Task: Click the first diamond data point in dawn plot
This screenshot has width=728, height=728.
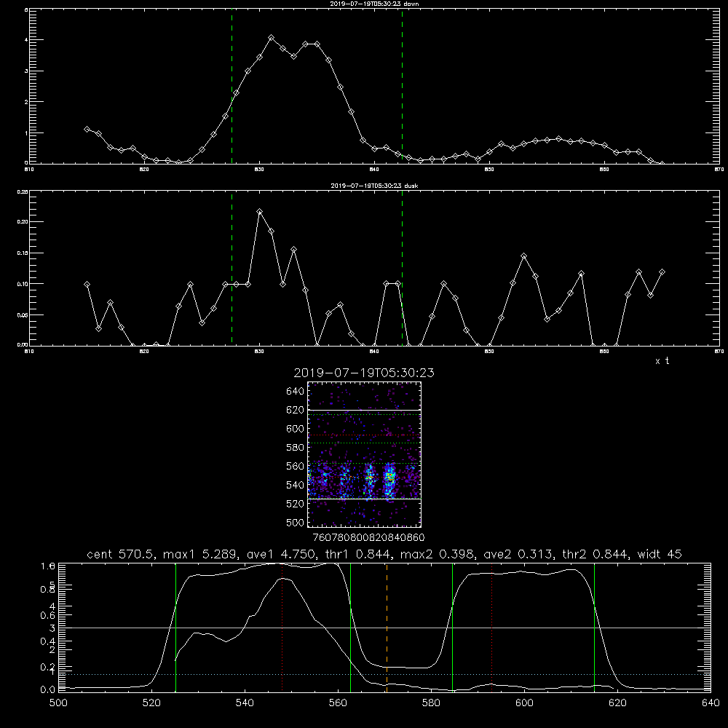Action: (x=87, y=129)
